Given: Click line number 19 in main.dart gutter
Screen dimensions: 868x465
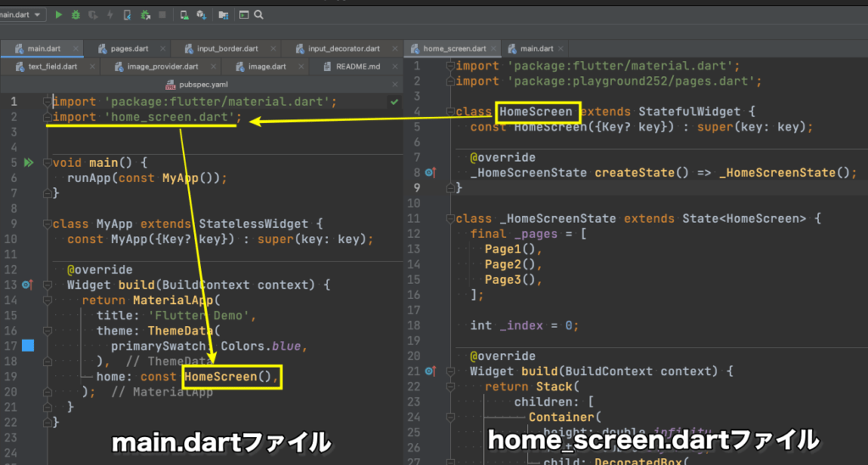Looking at the screenshot, I should tap(10, 377).
